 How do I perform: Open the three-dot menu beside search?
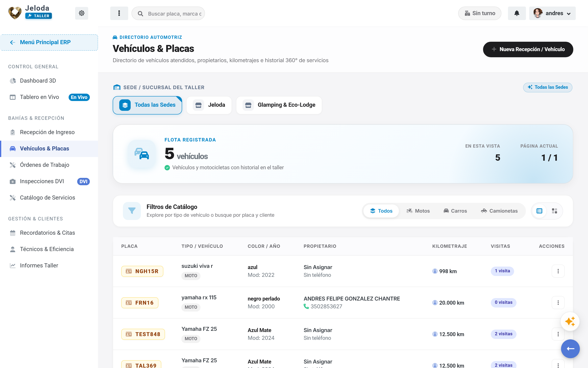119,13
